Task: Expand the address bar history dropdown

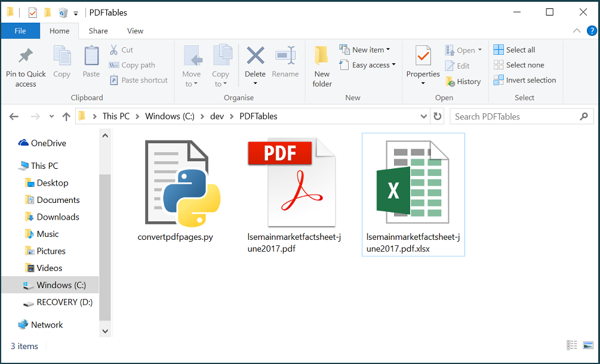Action: click(424, 116)
